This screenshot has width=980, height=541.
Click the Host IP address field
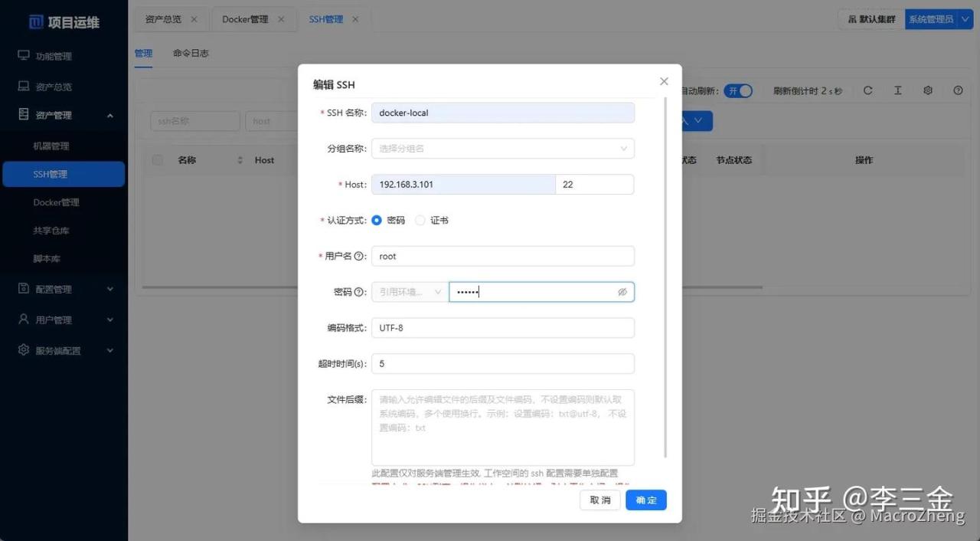463,185
